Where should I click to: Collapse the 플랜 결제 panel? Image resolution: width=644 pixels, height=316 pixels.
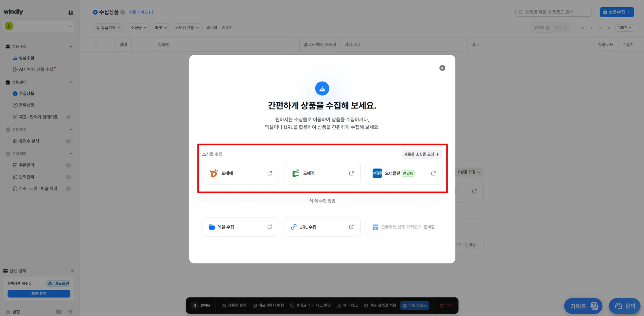[72, 271]
